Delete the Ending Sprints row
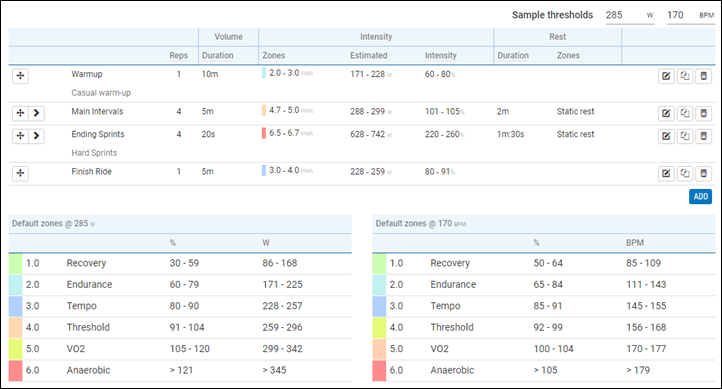The height and width of the screenshot is (389, 722). point(704,136)
